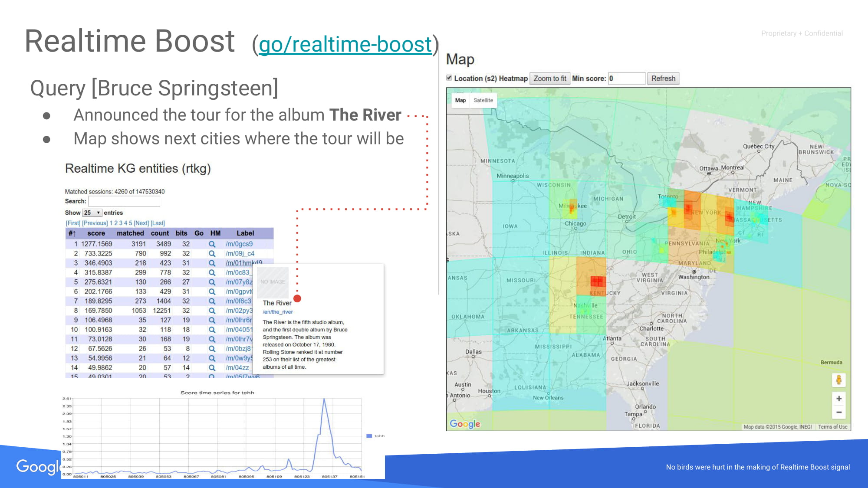Sort the table by Label column
Image resolution: width=868 pixels, height=488 pixels.
click(x=245, y=233)
